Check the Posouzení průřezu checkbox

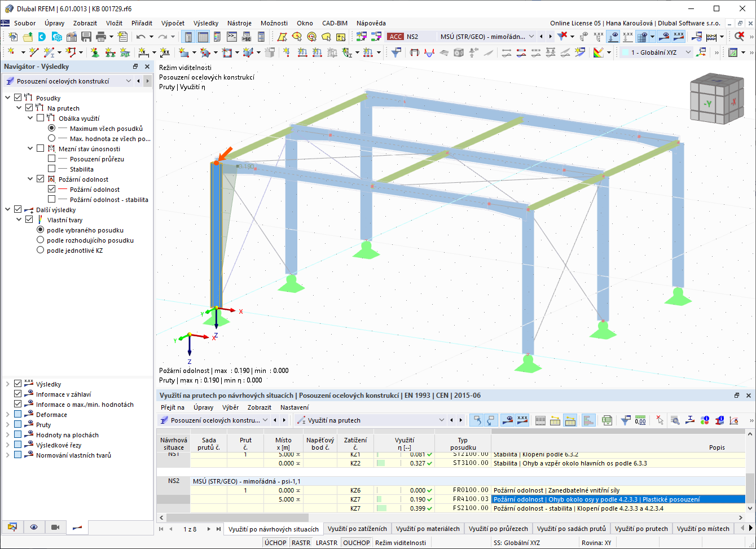click(52, 159)
